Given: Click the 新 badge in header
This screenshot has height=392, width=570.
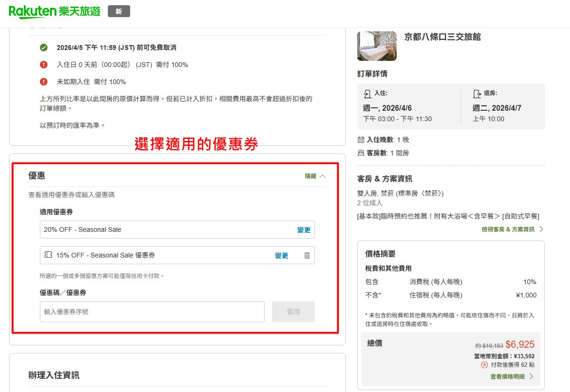Looking at the screenshot, I should coord(119,11).
